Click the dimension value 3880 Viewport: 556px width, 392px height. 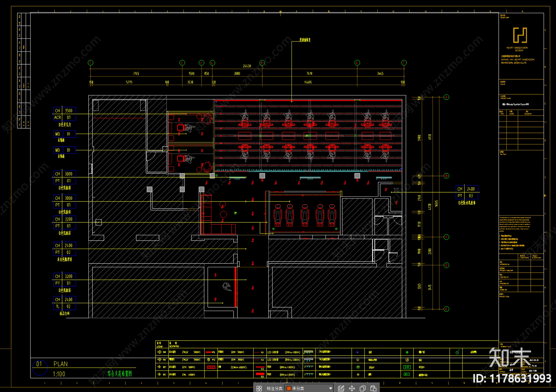click(x=237, y=73)
